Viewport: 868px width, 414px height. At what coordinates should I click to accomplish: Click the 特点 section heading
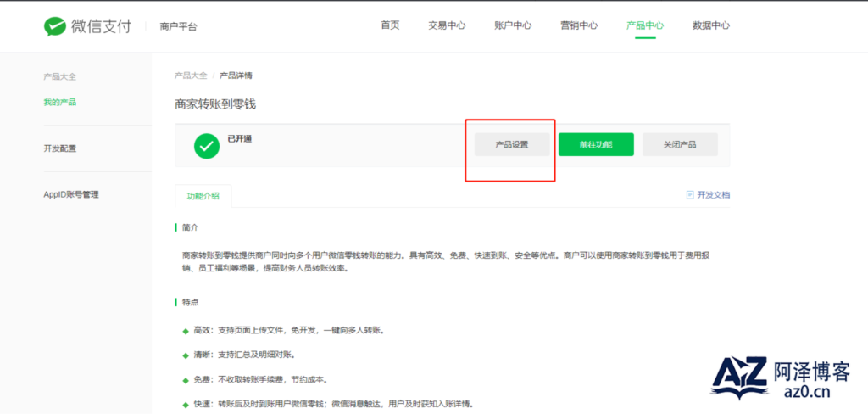191,303
